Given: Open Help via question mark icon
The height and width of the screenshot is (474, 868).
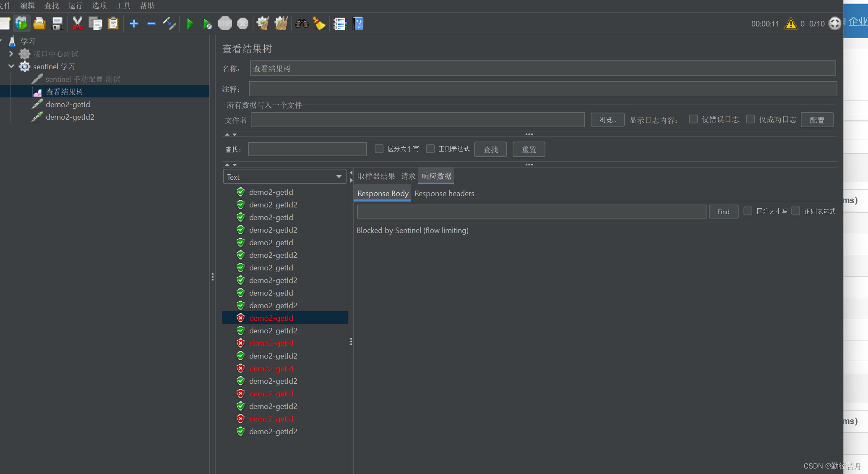Looking at the screenshot, I should click(x=358, y=24).
